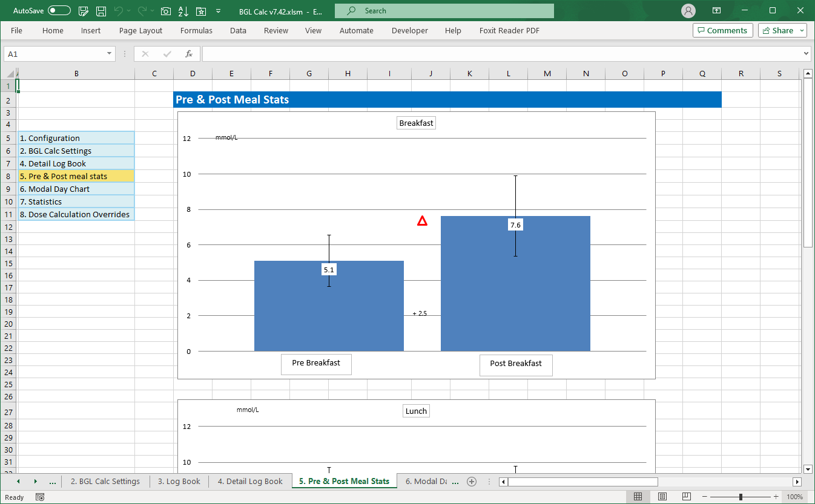Click the Camera tool icon
Viewport: 815px width, 504px height.
pos(166,11)
